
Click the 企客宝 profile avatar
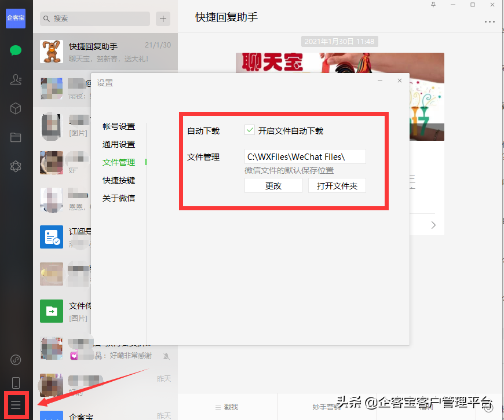tap(16, 19)
